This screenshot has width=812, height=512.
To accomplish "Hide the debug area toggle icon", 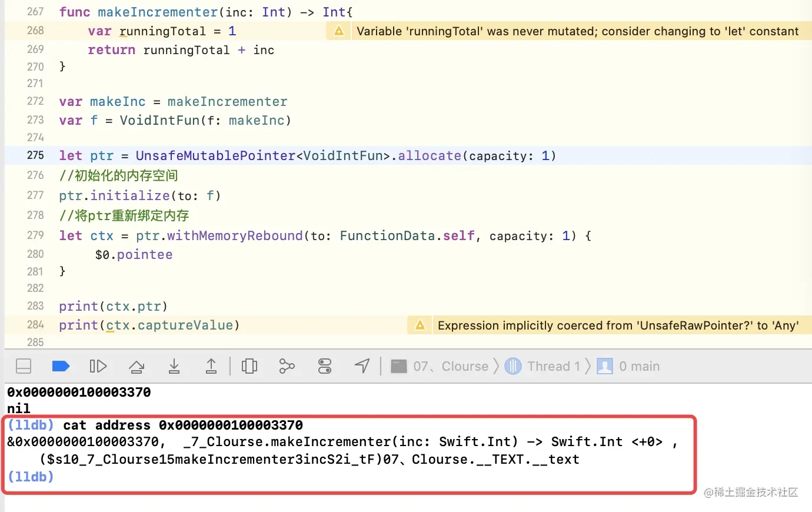I will pos(24,366).
